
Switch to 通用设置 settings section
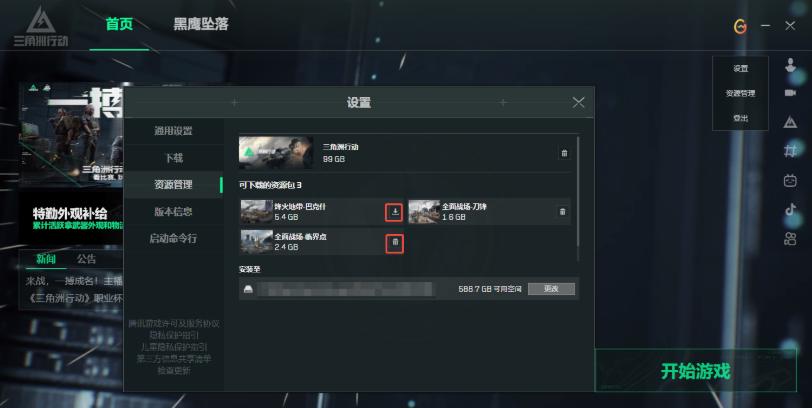173,131
